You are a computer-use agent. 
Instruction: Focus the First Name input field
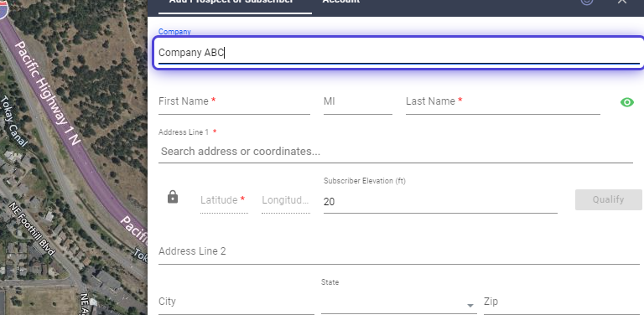(x=234, y=101)
